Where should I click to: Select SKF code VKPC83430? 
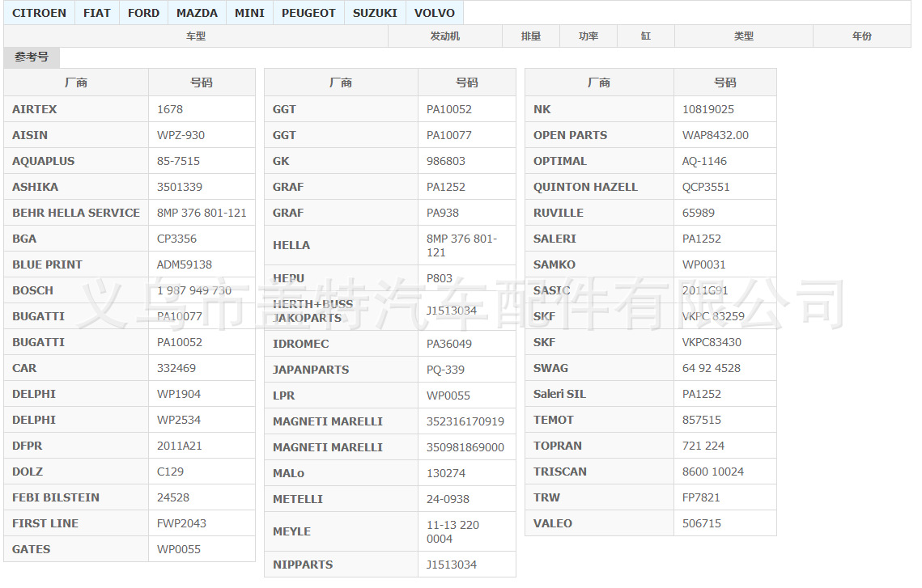coord(725,342)
